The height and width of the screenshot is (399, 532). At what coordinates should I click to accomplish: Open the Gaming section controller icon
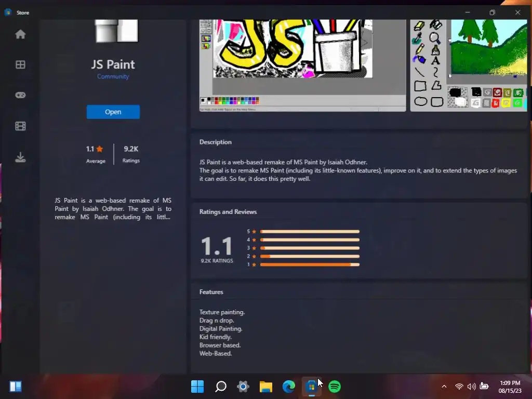pyautogui.click(x=20, y=95)
